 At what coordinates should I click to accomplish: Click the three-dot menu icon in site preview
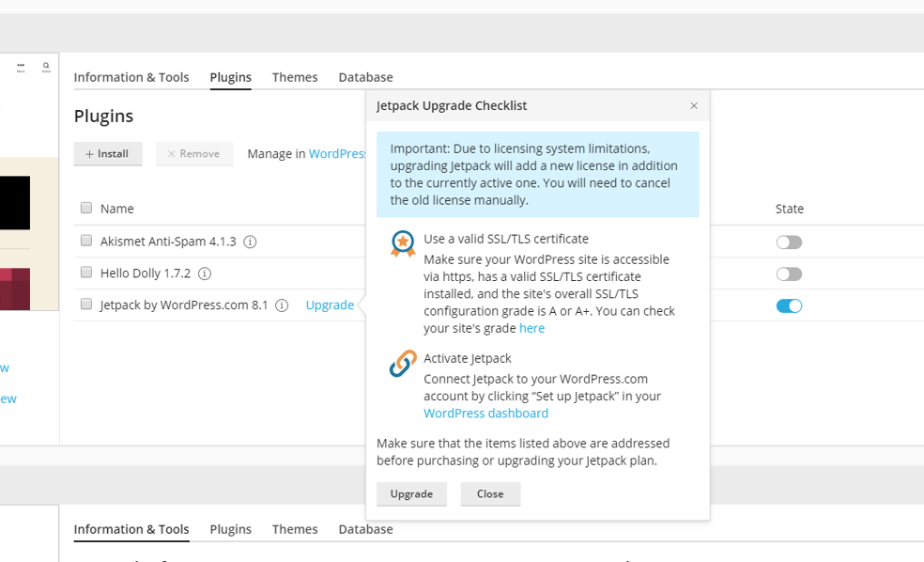coord(21,67)
